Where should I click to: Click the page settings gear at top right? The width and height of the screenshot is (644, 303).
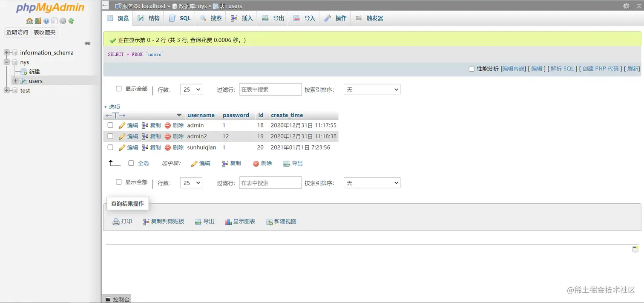pyautogui.click(x=626, y=6)
